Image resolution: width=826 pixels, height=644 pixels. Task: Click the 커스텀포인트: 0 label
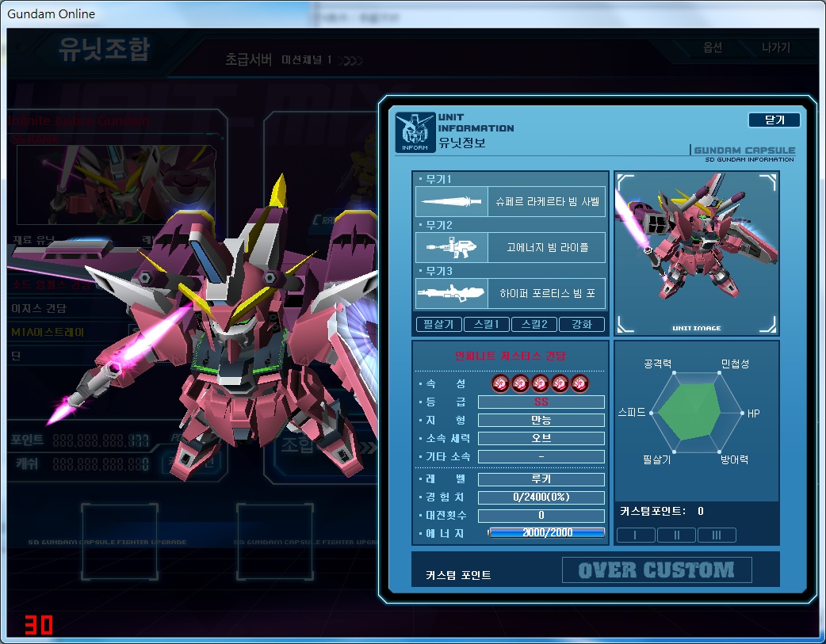[x=662, y=511]
